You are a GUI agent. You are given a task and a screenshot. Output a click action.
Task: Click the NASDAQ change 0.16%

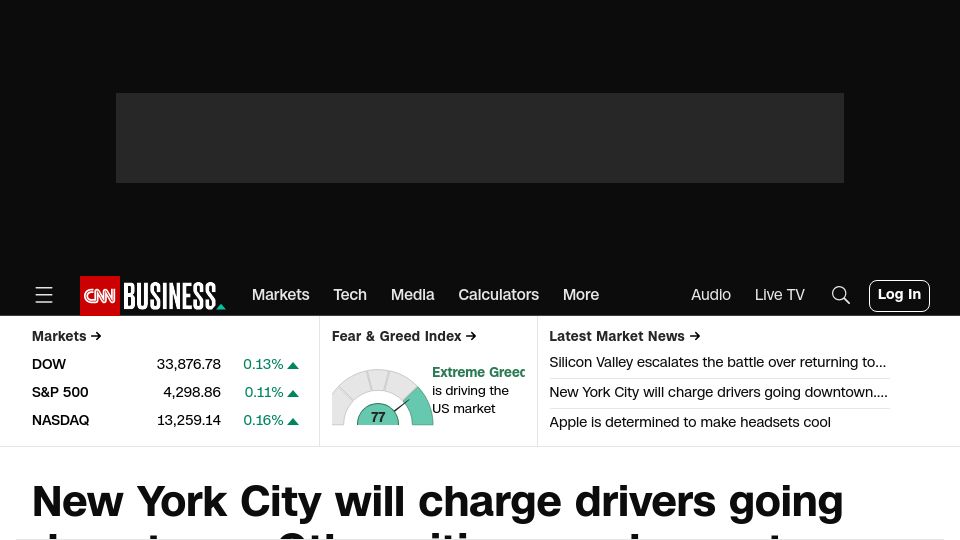(x=263, y=421)
